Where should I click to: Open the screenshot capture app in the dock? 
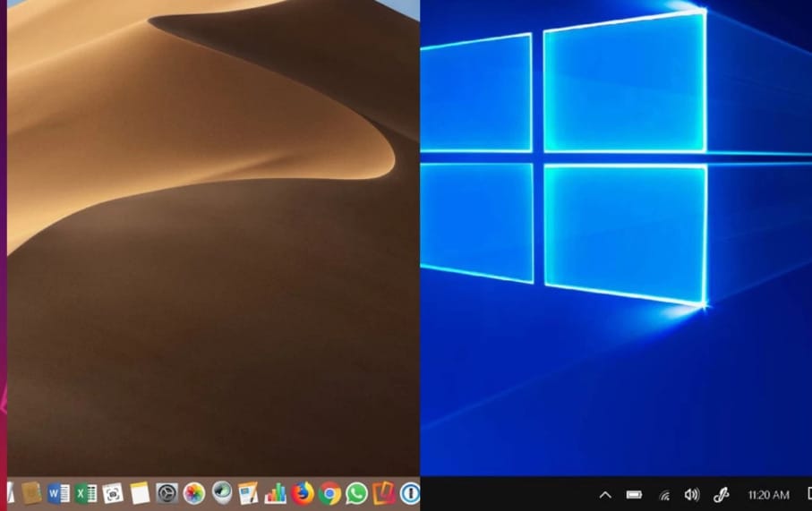tap(113, 493)
